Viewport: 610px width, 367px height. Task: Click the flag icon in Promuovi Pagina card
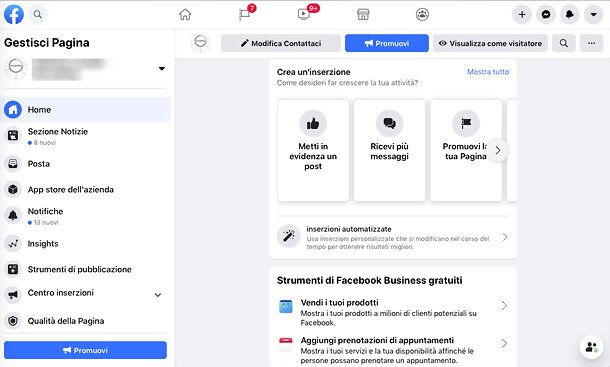pos(466,124)
